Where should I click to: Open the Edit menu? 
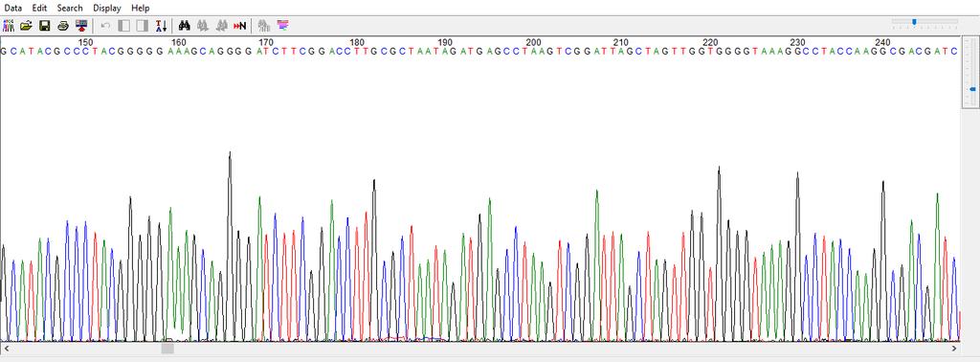[x=39, y=8]
